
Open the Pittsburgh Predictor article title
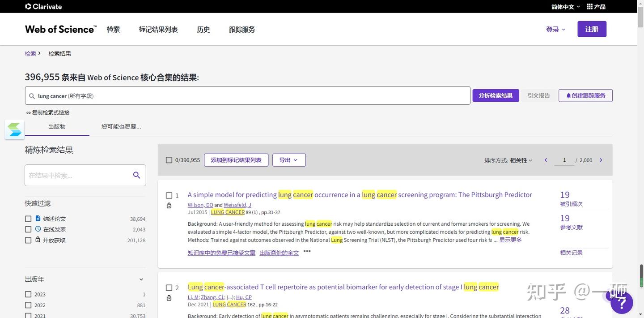point(360,195)
